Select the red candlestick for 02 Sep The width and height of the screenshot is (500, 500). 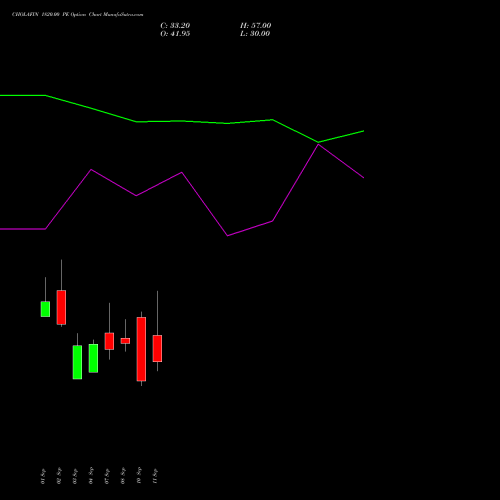(61, 307)
